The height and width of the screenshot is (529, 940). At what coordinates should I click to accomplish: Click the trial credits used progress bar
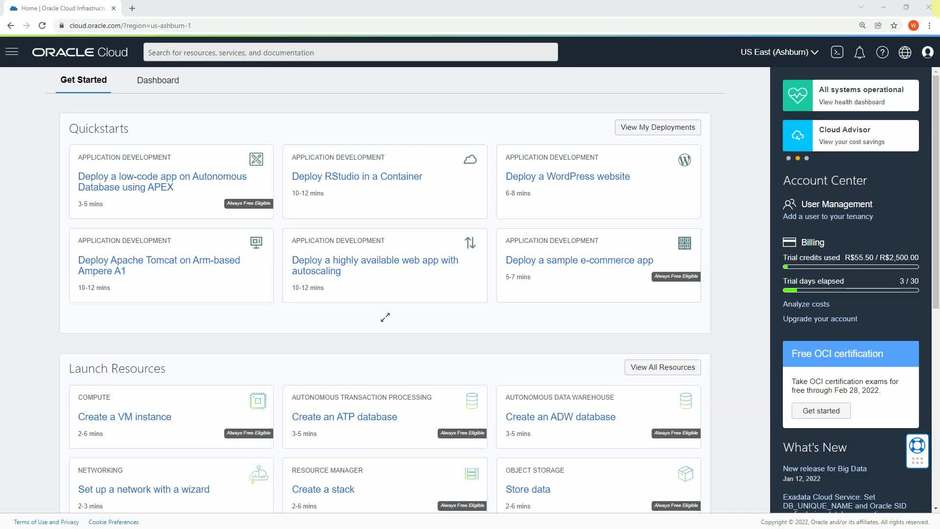tap(850, 267)
